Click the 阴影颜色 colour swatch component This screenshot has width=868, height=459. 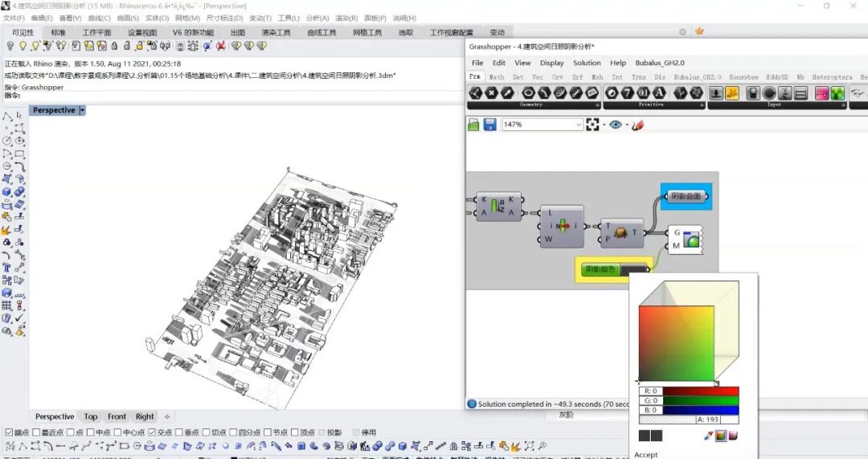click(615, 269)
